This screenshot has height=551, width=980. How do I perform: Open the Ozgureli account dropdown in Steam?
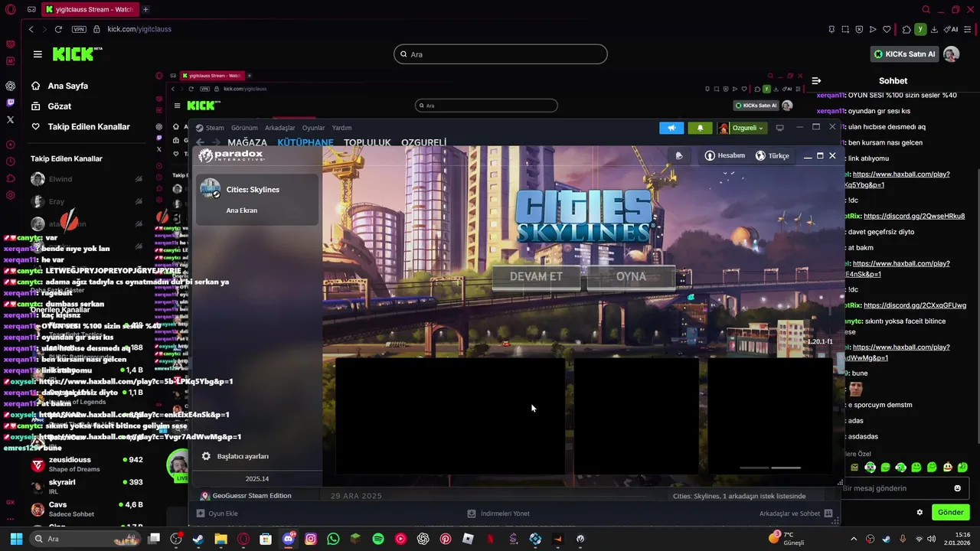click(x=741, y=128)
